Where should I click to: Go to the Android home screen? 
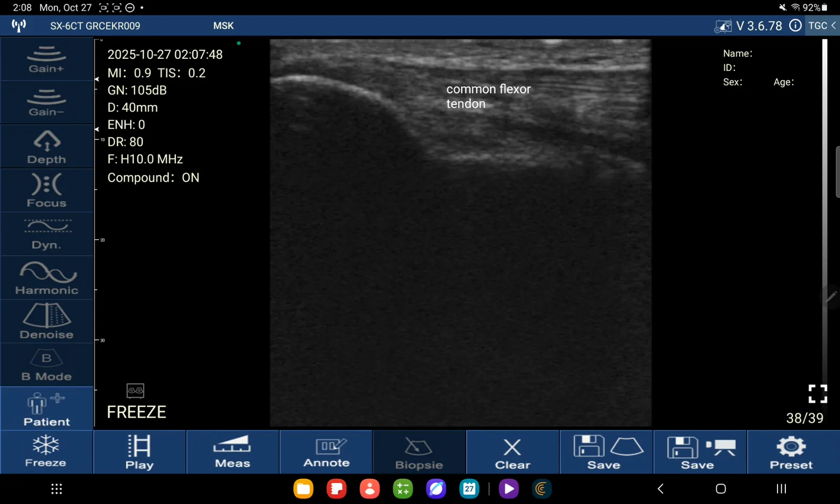[721, 489]
